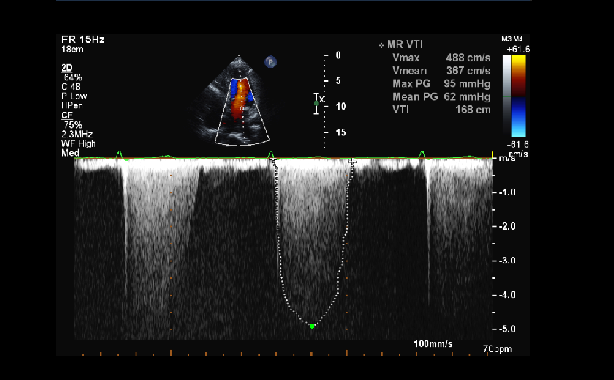The width and height of the screenshot is (614, 380).
Task: Click the 100mm/s sweep speed label
Action: [x=433, y=344]
